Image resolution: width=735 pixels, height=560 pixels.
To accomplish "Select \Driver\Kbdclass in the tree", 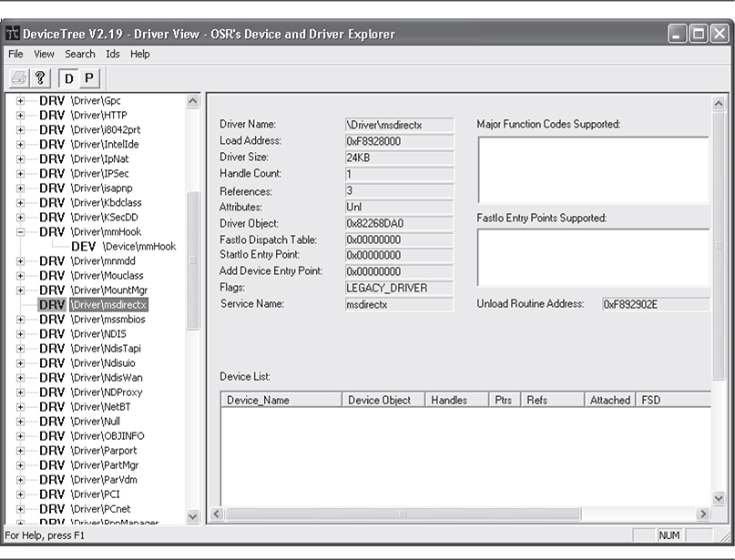I will click(x=106, y=203).
